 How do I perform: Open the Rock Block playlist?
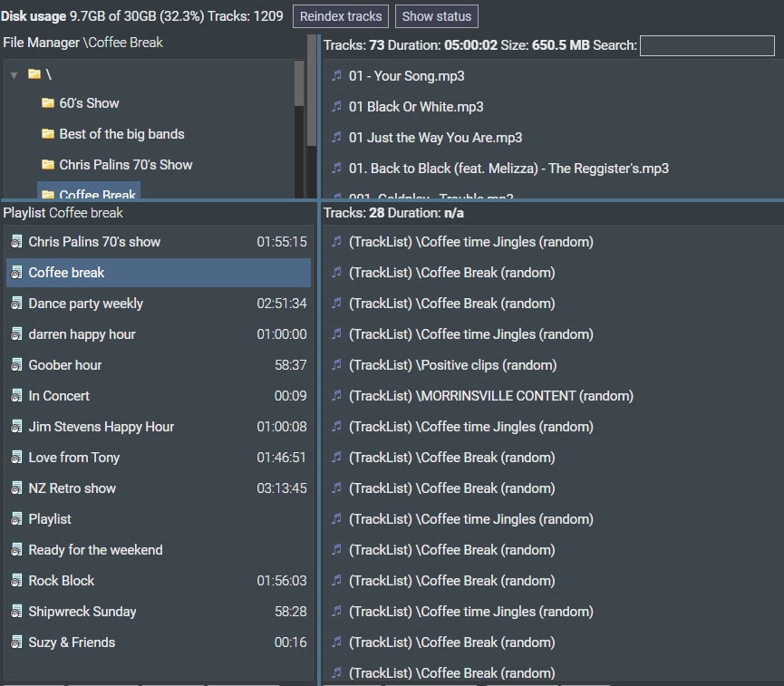[62, 581]
